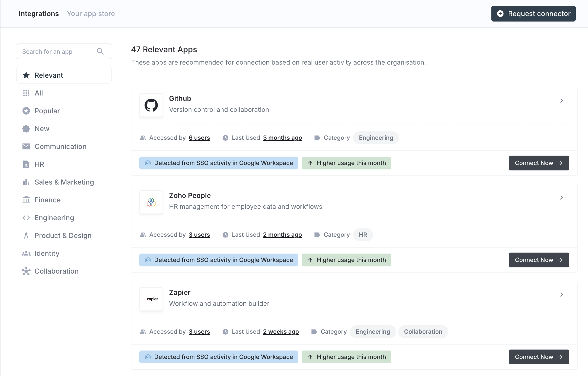
Task: Open Github's 6 users link
Action: pos(199,138)
